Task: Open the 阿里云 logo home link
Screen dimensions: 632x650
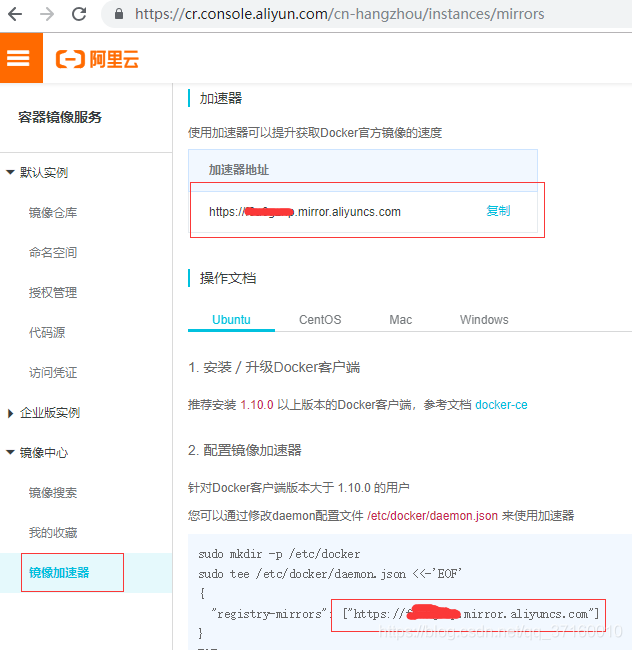Action: pyautogui.click(x=97, y=59)
